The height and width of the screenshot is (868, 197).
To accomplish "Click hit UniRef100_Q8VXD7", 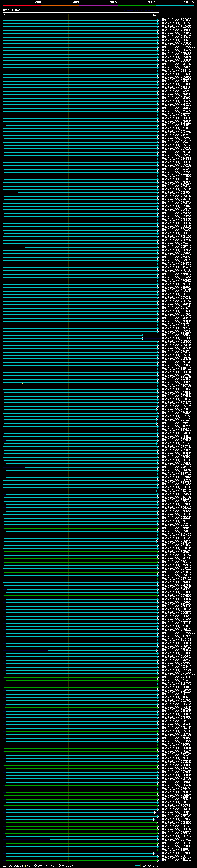I will click(x=177, y=332).
